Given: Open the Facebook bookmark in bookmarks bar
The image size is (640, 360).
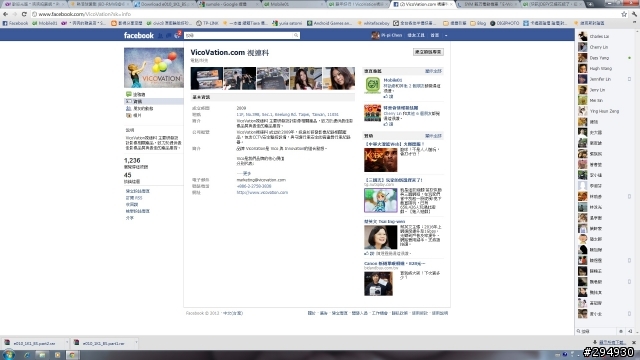Looking at the screenshot, I should 16,23.
